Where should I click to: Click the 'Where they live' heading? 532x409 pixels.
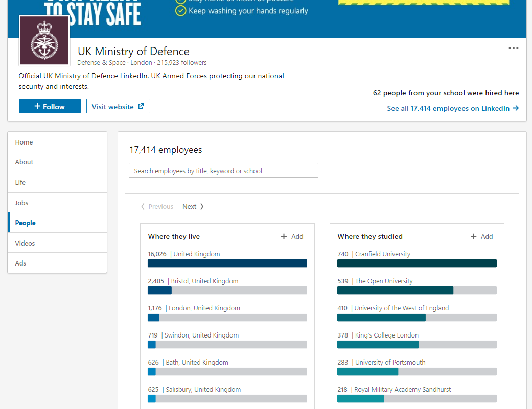174,236
